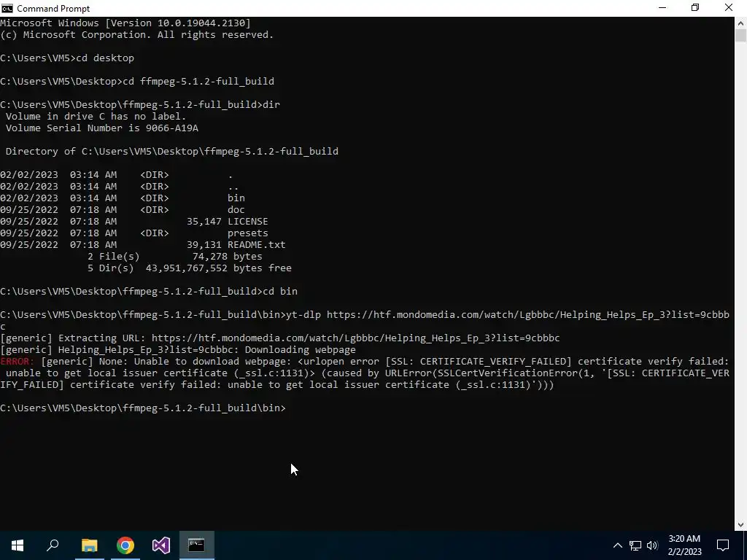Close the Command Prompt window
The image size is (747, 560).
click(729, 8)
